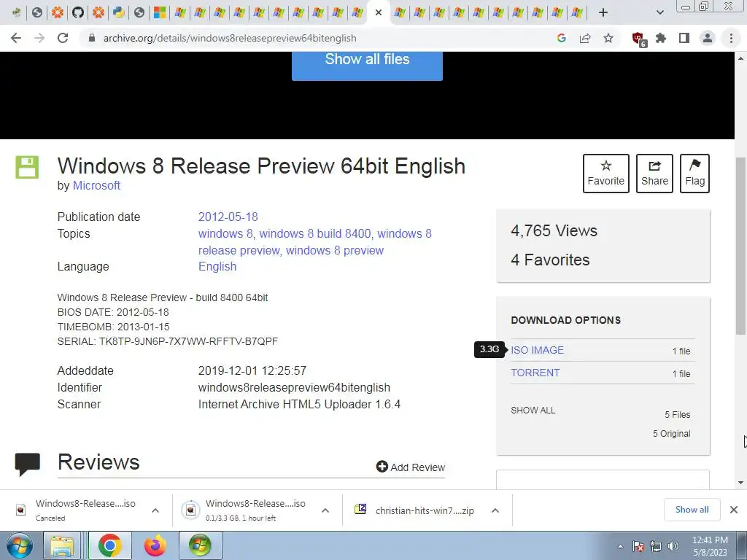Download the TORRENT file
This screenshot has width=747, height=560.
click(x=535, y=373)
